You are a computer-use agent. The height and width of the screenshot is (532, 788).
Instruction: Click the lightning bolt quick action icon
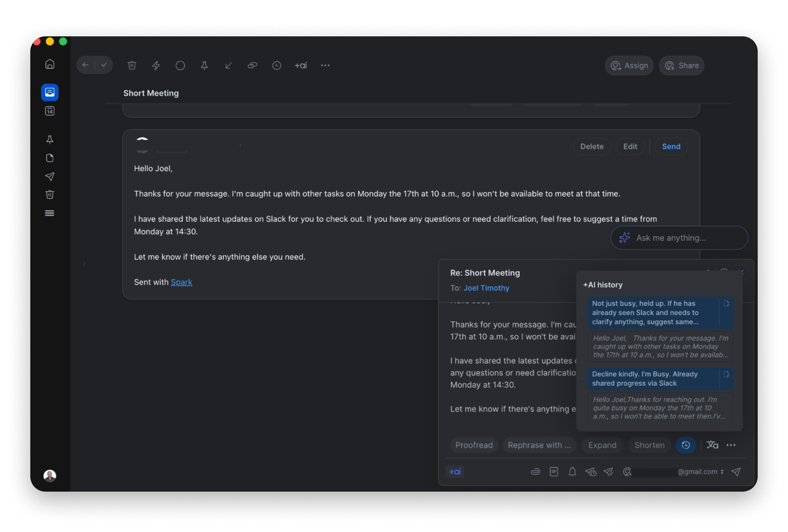pyautogui.click(x=156, y=65)
